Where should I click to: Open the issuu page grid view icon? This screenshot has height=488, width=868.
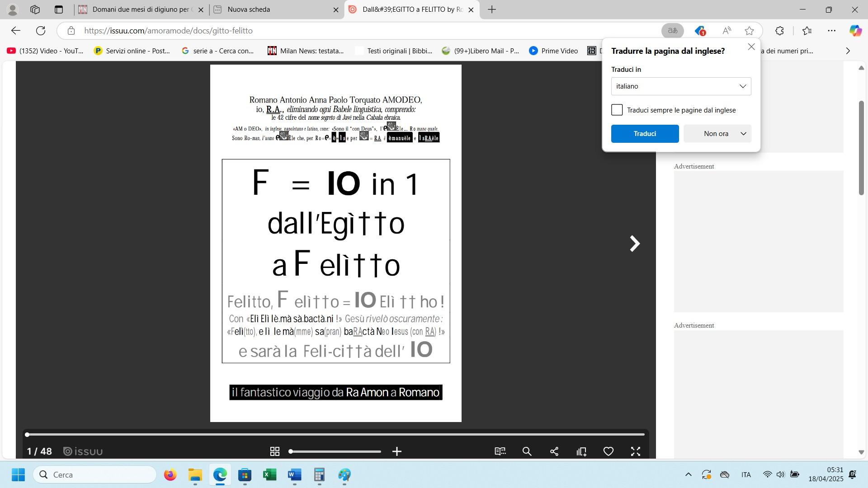pos(274,451)
